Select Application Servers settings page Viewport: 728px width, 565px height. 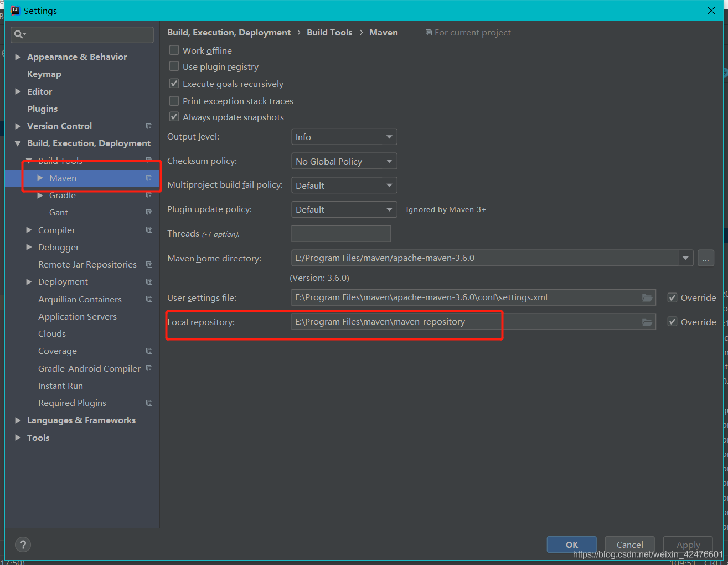78,317
